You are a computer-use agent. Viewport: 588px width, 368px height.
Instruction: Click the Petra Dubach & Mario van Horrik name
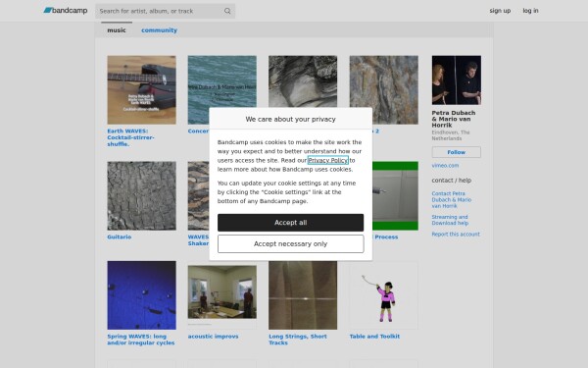pyautogui.click(x=454, y=119)
